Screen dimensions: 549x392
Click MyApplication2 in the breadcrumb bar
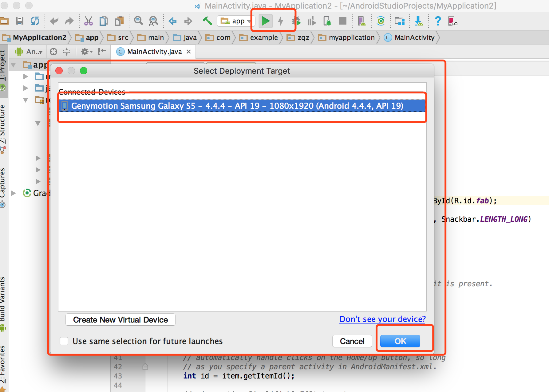pos(34,37)
